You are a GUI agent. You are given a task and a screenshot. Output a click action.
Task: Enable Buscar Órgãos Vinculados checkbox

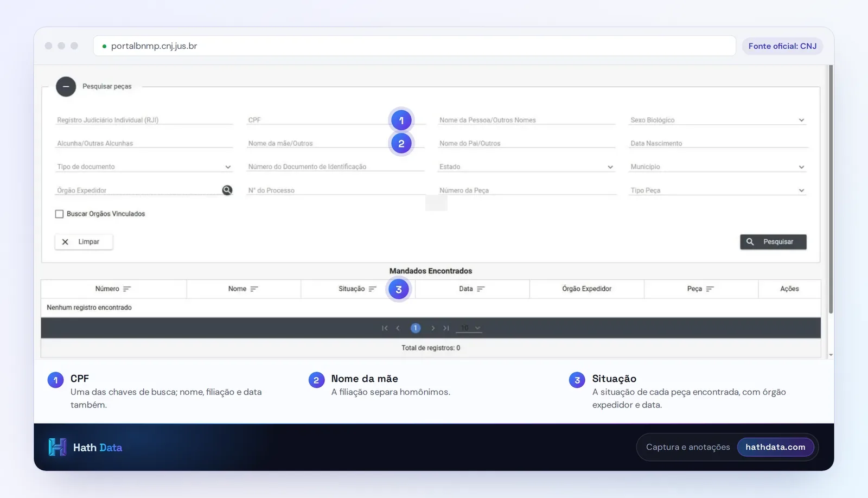(x=60, y=214)
